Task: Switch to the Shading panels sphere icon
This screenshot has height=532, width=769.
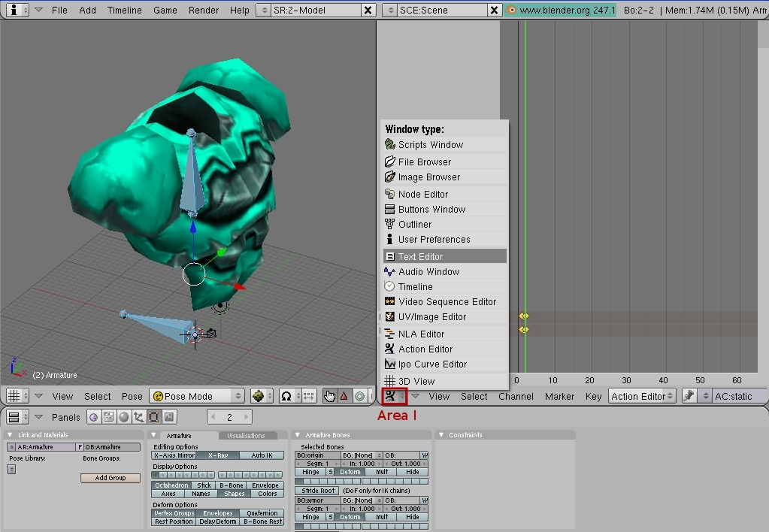Action: tap(123, 417)
